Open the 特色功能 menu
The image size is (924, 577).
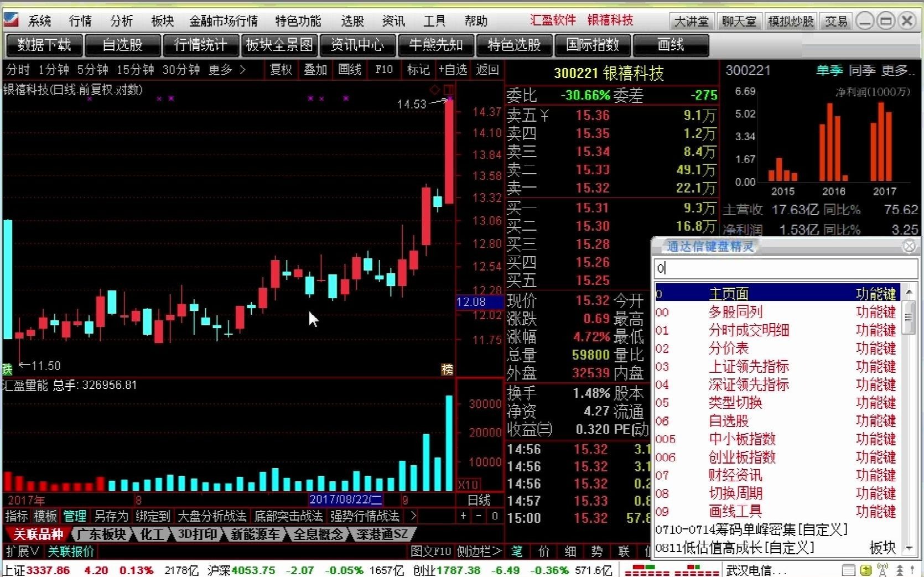tap(298, 21)
